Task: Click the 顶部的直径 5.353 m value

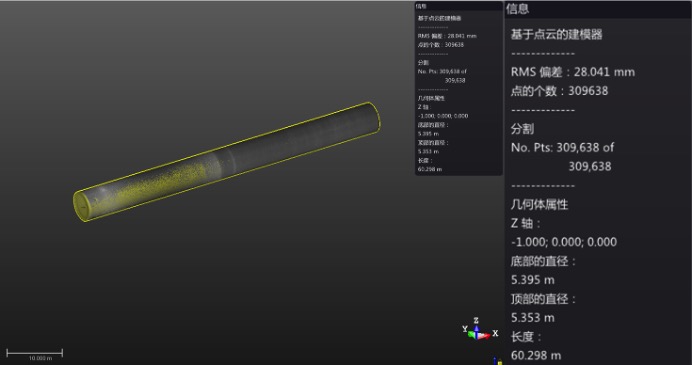Action: pyautogui.click(x=533, y=318)
